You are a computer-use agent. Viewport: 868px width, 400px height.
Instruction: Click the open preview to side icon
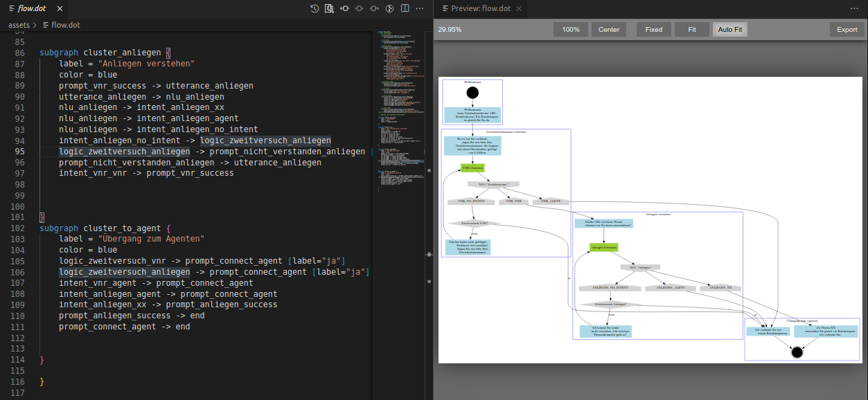point(329,8)
